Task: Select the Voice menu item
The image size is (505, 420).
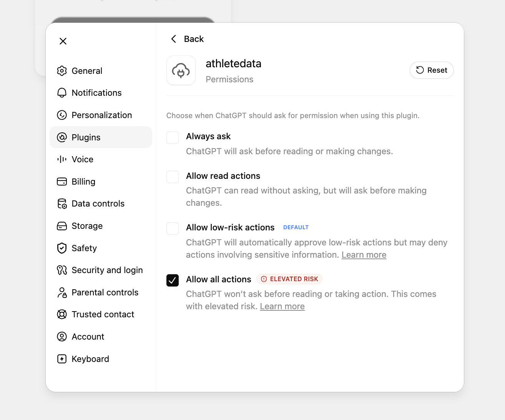Action: coord(101,159)
